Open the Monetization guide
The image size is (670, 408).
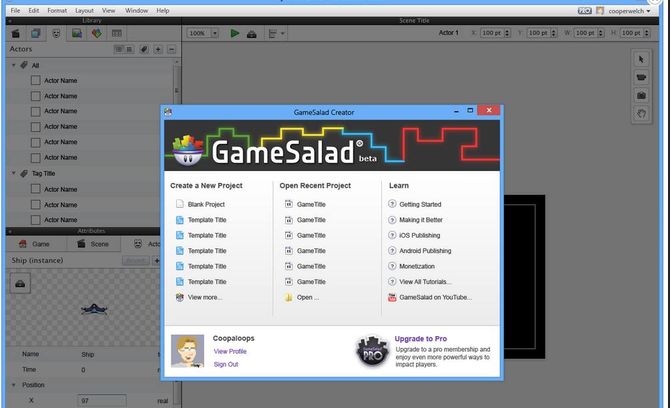click(417, 266)
